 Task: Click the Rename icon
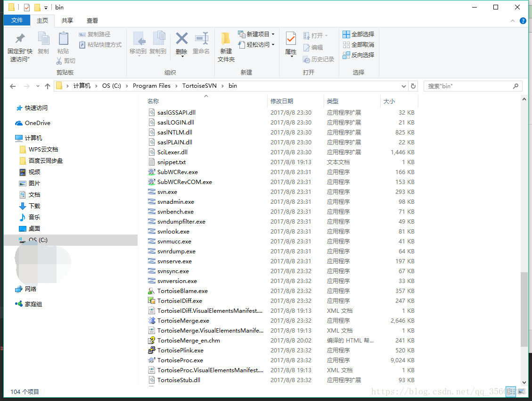coord(201,38)
